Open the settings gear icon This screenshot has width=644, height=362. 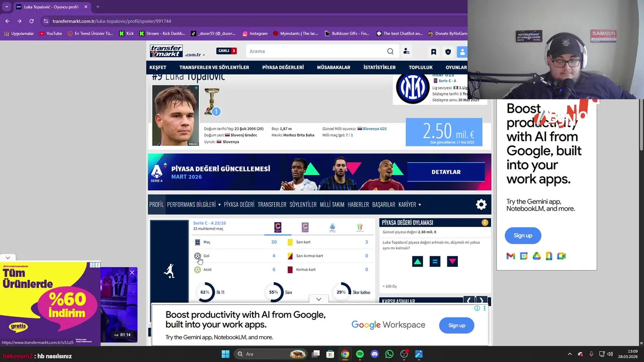[481, 205]
